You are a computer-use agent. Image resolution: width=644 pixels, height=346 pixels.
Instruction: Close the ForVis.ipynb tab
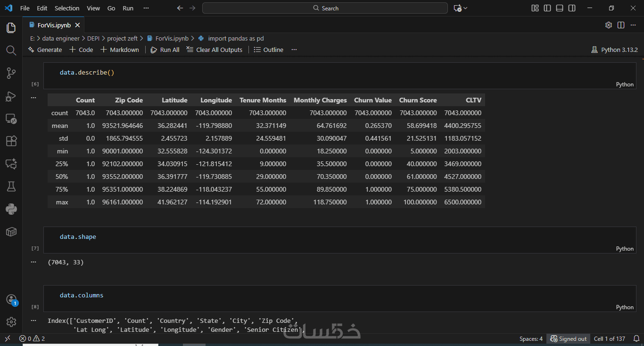(x=77, y=25)
